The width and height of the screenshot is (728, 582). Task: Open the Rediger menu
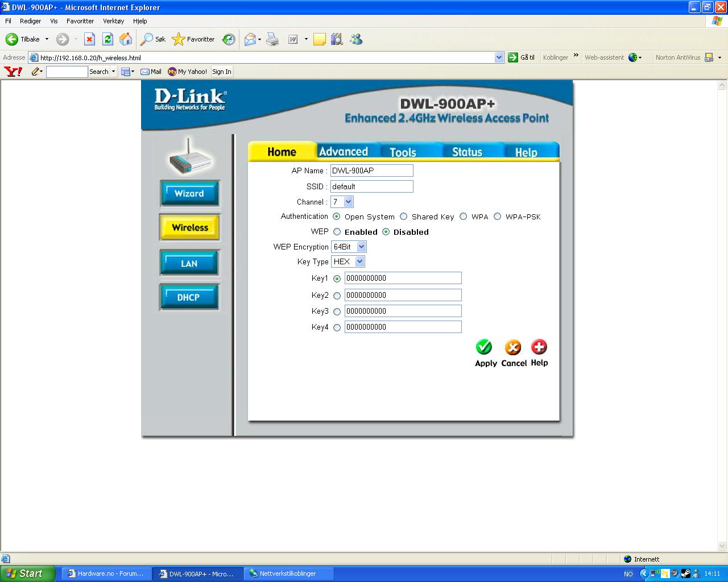pos(30,21)
